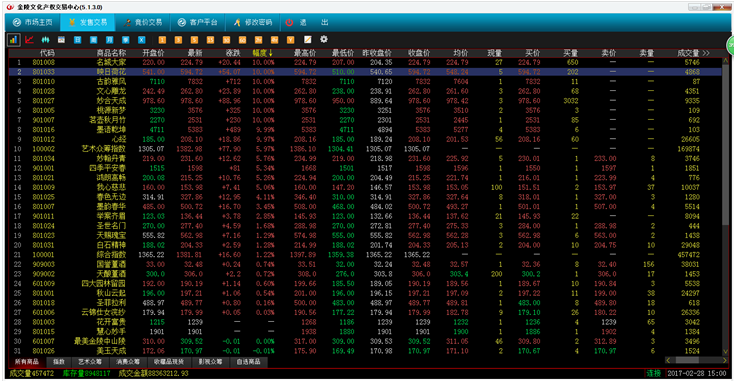Sort by the 商品名称 column header
The image size is (734, 381).
111,53
